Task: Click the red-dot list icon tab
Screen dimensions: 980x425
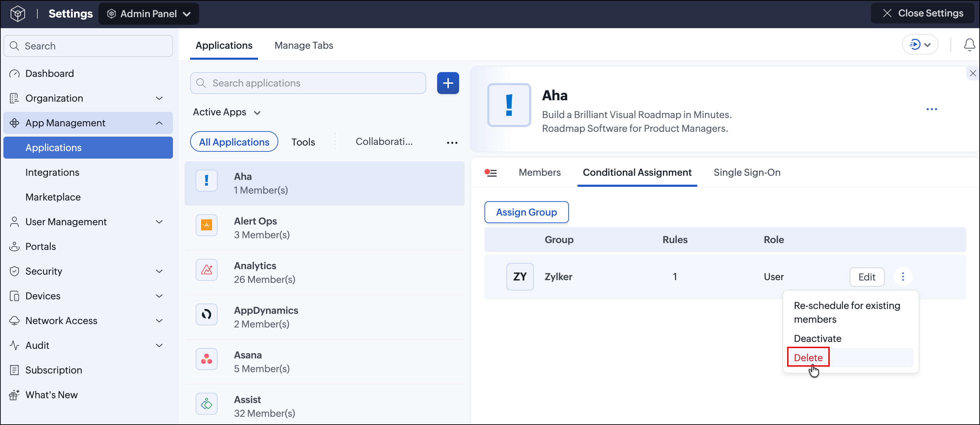Action: [x=490, y=173]
